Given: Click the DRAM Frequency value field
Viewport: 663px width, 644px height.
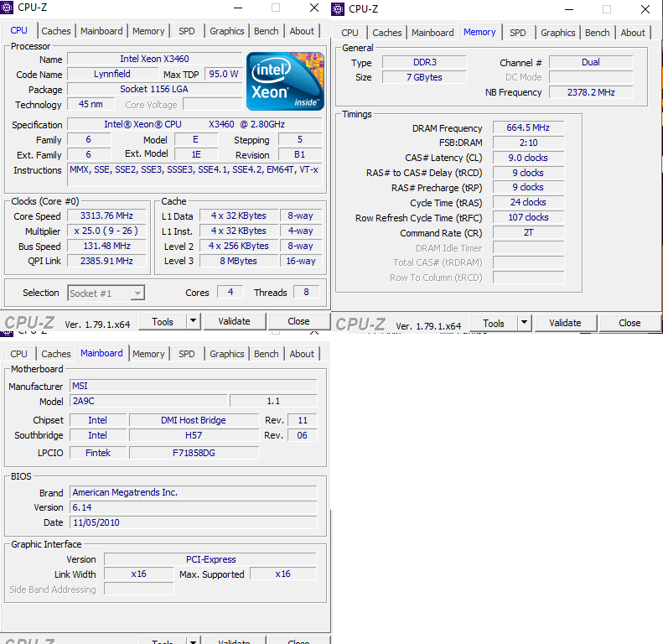Looking at the screenshot, I should pyautogui.click(x=528, y=128).
